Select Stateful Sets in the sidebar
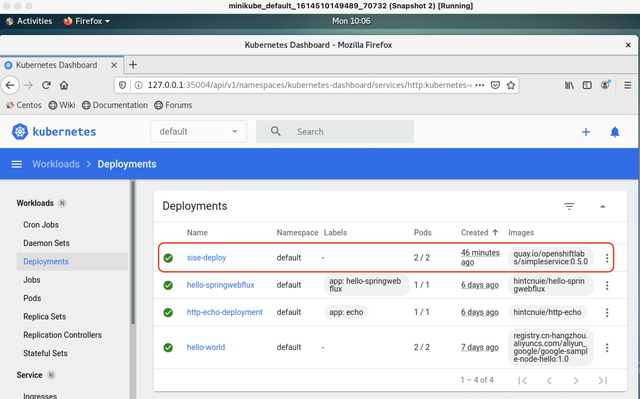The width and height of the screenshot is (640, 399). click(x=45, y=353)
